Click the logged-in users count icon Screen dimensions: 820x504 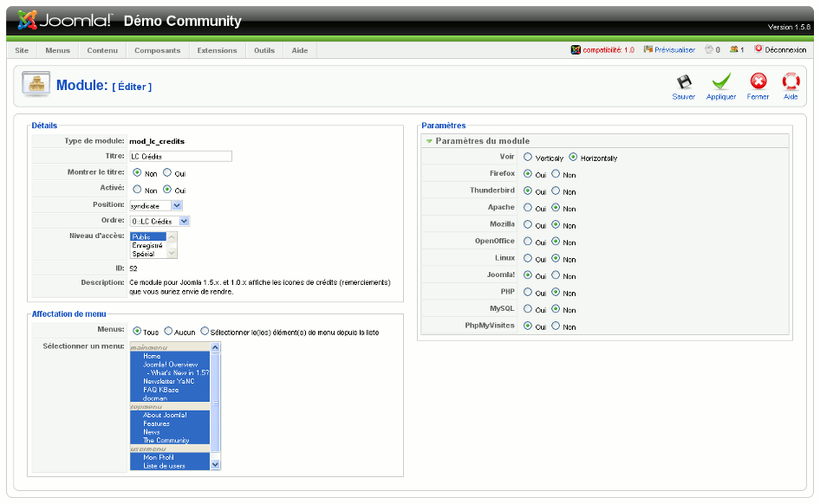point(734,49)
